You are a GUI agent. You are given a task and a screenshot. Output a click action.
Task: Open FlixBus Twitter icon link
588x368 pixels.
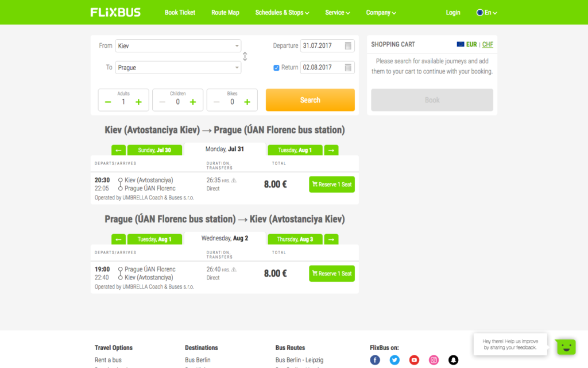click(394, 360)
